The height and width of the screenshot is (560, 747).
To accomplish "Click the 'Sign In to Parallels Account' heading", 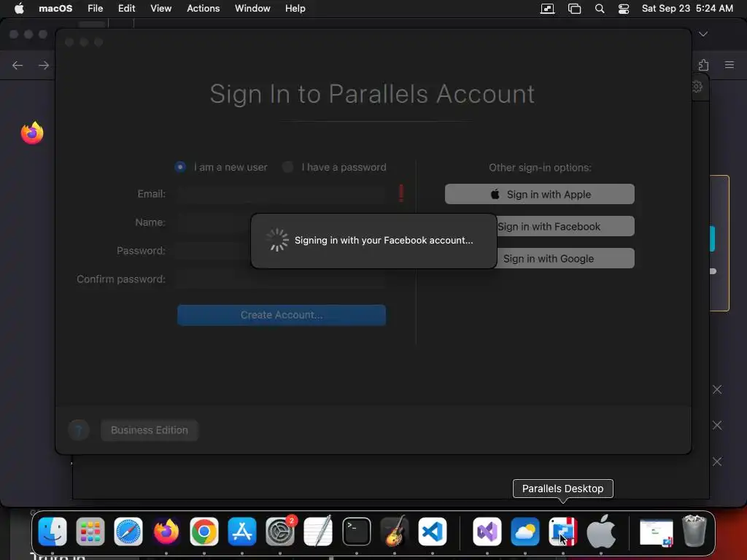I will tap(372, 94).
